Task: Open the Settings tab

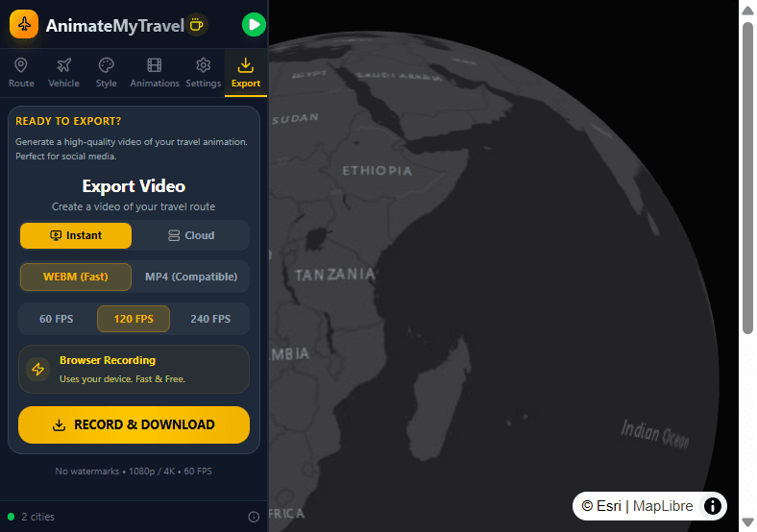Action: [204, 73]
